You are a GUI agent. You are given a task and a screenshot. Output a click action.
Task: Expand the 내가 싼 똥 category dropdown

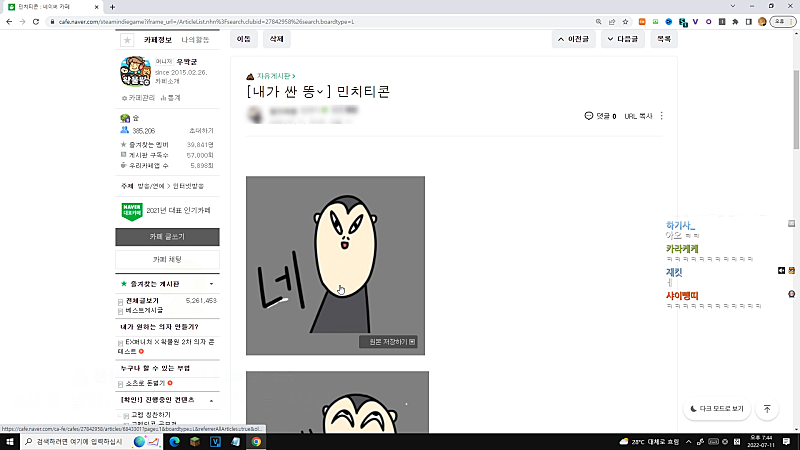pos(320,92)
